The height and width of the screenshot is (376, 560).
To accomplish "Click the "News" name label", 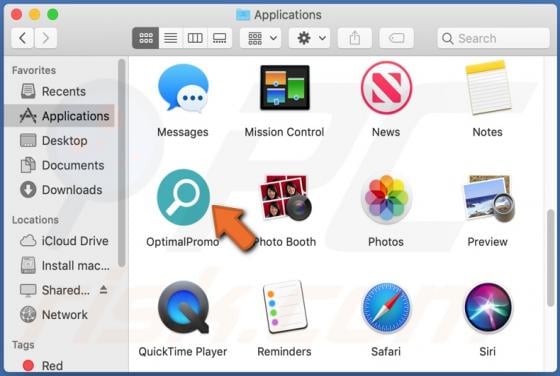I will point(386,132).
